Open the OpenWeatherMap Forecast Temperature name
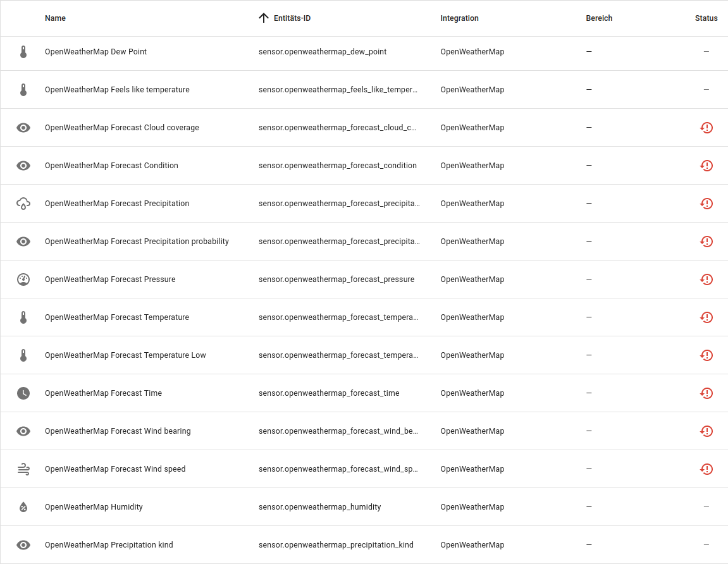The height and width of the screenshot is (564, 728). (117, 317)
